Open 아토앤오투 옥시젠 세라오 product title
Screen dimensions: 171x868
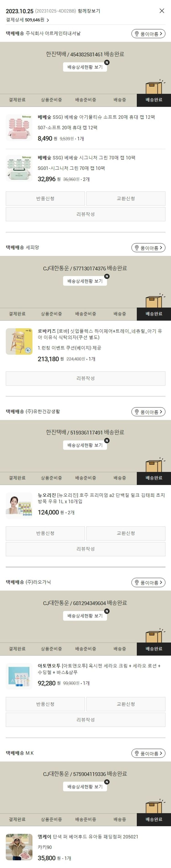99,669
